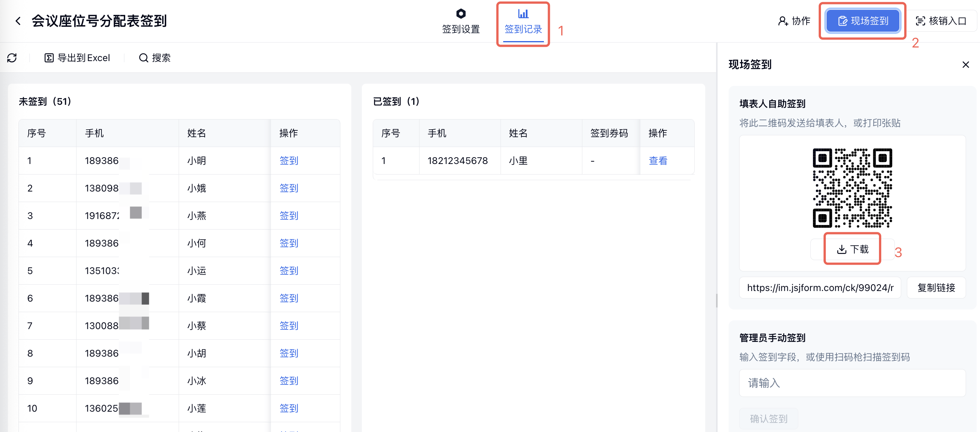
Task: Check in 小霞 via 签到 link
Action: pyautogui.click(x=289, y=298)
